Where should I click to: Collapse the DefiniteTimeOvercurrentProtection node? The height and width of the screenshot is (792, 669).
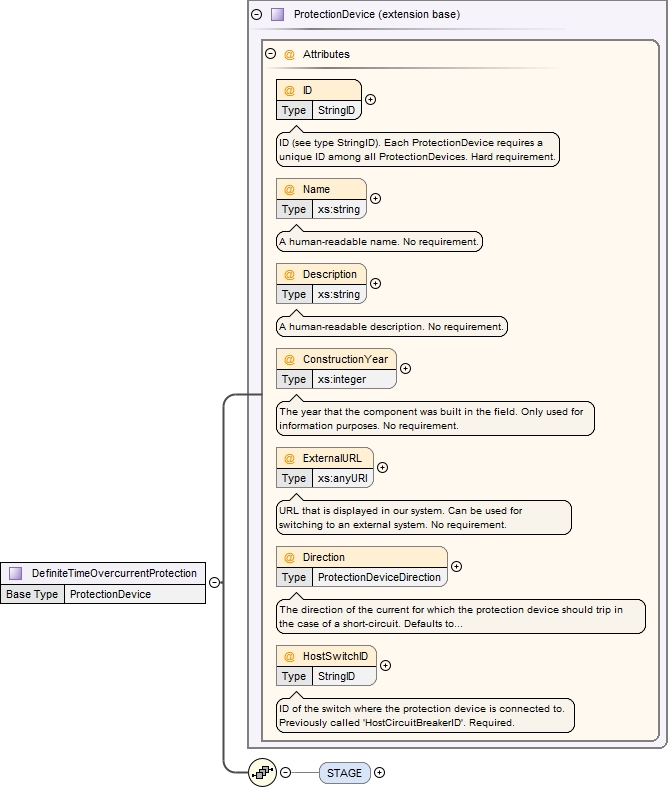click(215, 583)
